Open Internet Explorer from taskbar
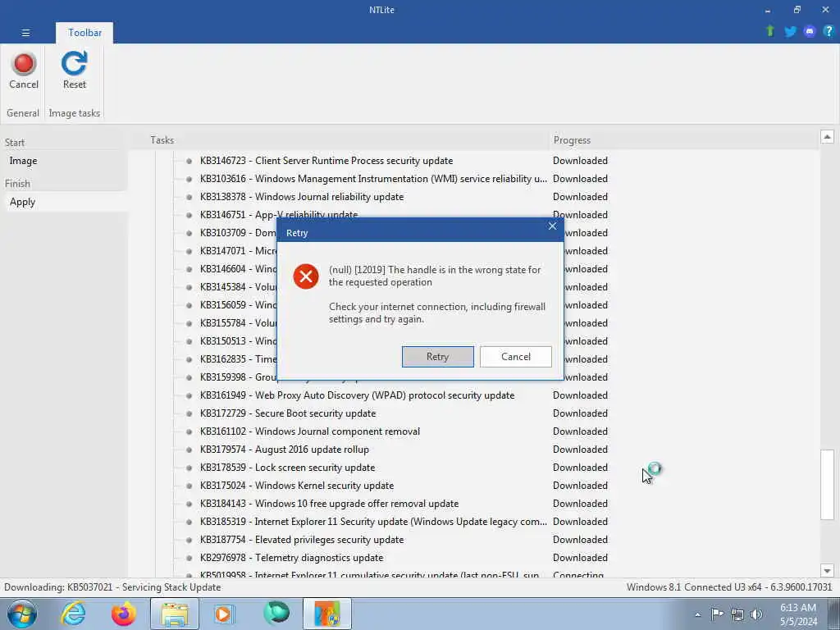 pyautogui.click(x=73, y=614)
